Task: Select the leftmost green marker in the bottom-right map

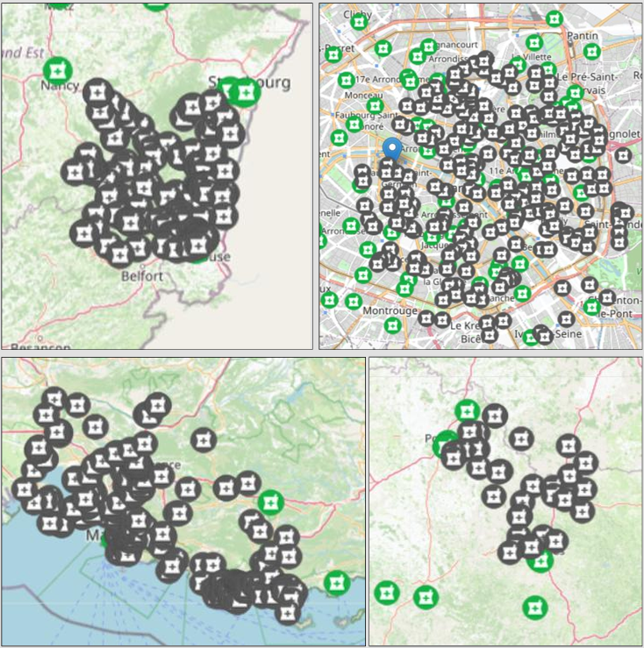Action: [386, 593]
